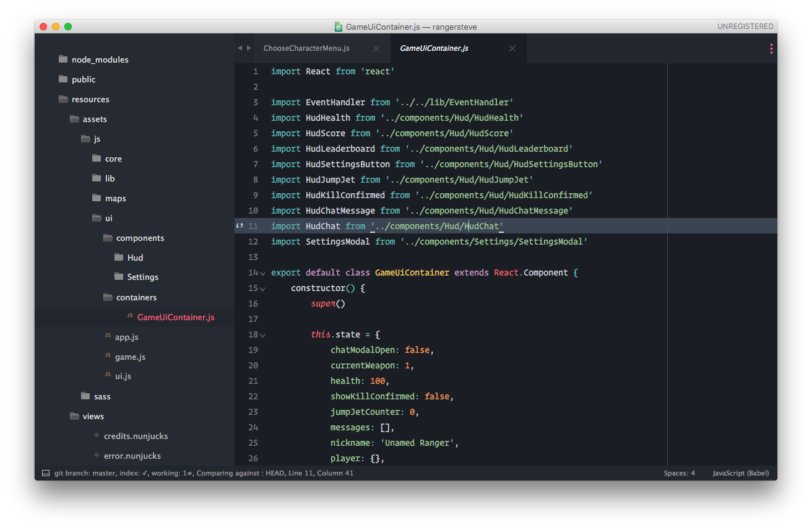
Task: Switch to the ChooseCharacterMenu.js tab
Action: pyautogui.click(x=306, y=48)
